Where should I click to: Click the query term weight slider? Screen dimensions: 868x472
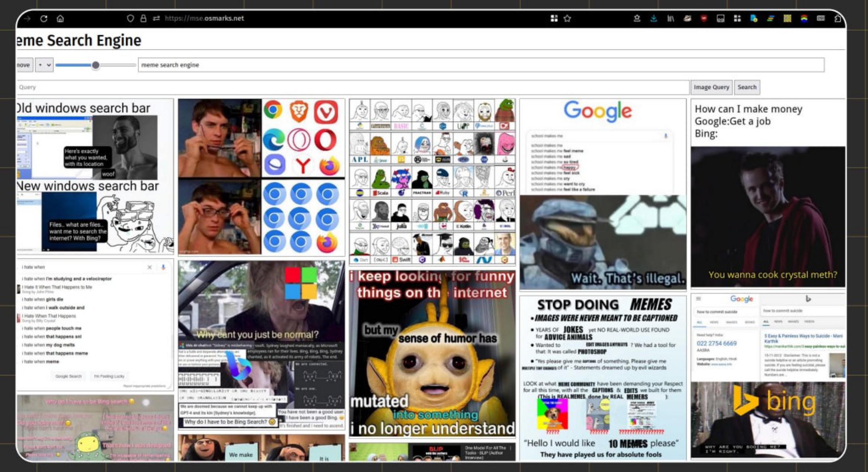[x=95, y=65]
